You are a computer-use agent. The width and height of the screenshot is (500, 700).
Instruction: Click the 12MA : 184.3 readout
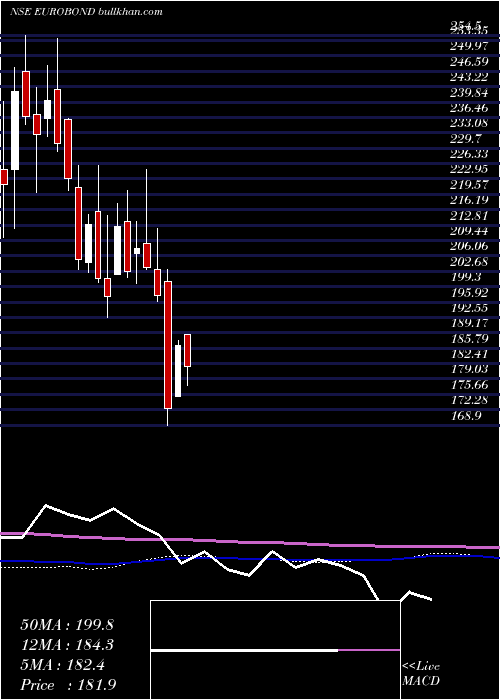coord(67,645)
